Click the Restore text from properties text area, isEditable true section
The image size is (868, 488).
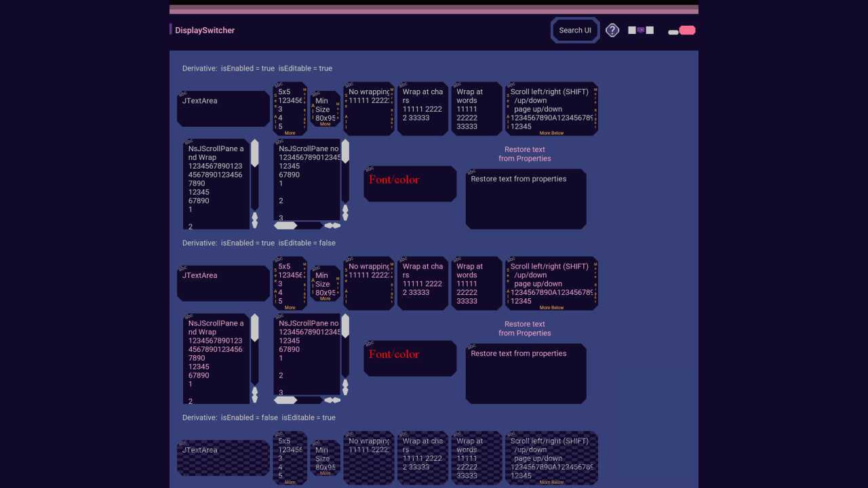526,199
